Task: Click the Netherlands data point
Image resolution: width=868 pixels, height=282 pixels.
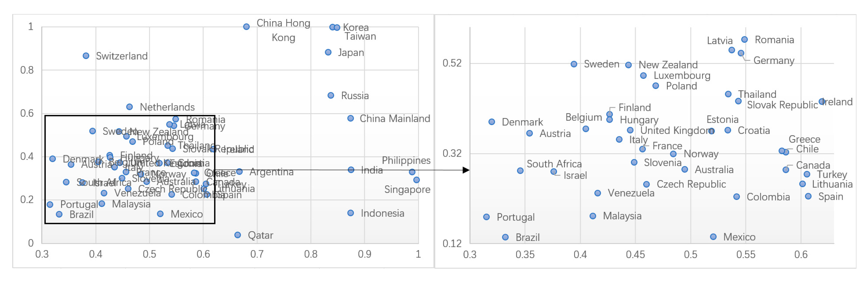Action: pos(129,107)
